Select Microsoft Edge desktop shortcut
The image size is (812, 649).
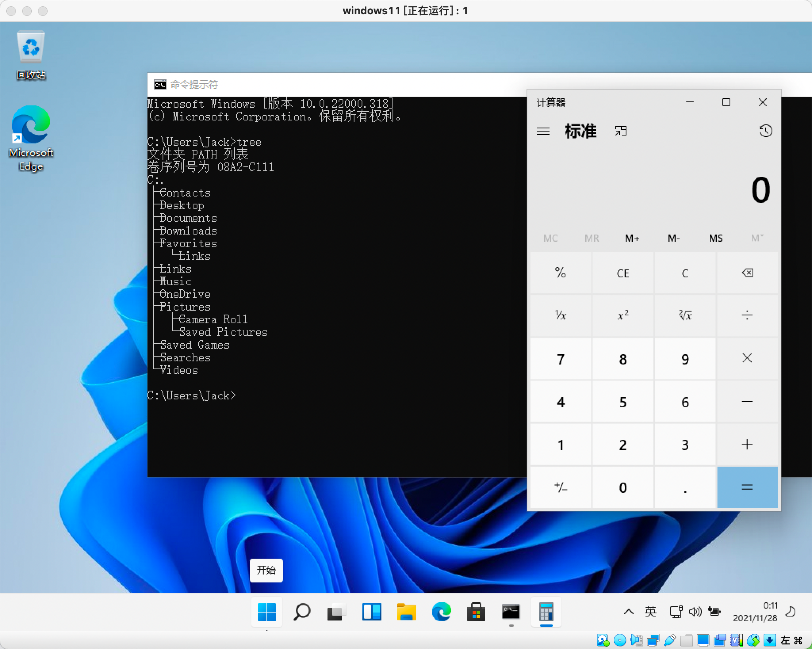click(31, 138)
